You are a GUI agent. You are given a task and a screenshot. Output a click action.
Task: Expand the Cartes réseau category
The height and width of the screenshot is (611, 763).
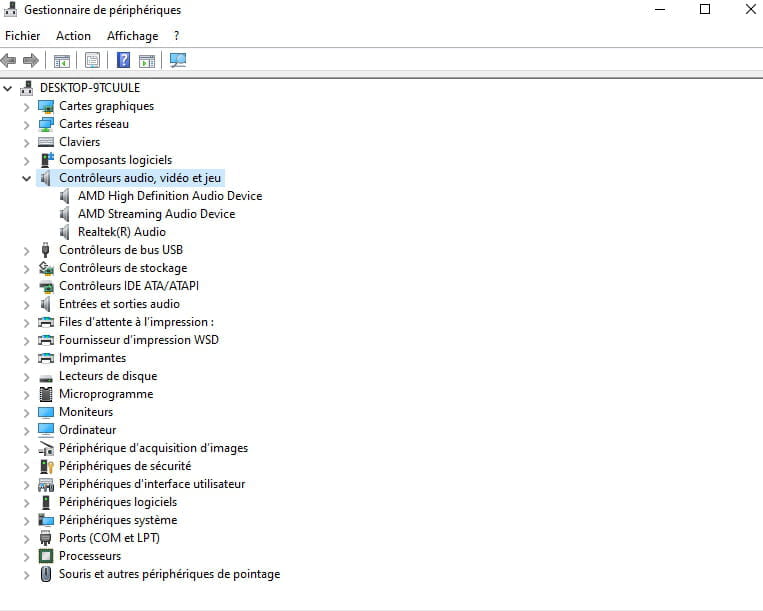click(x=26, y=125)
